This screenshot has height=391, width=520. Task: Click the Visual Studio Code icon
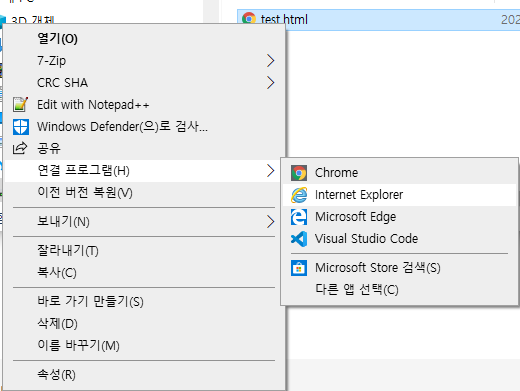pyautogui.click(x=299, y=239)
